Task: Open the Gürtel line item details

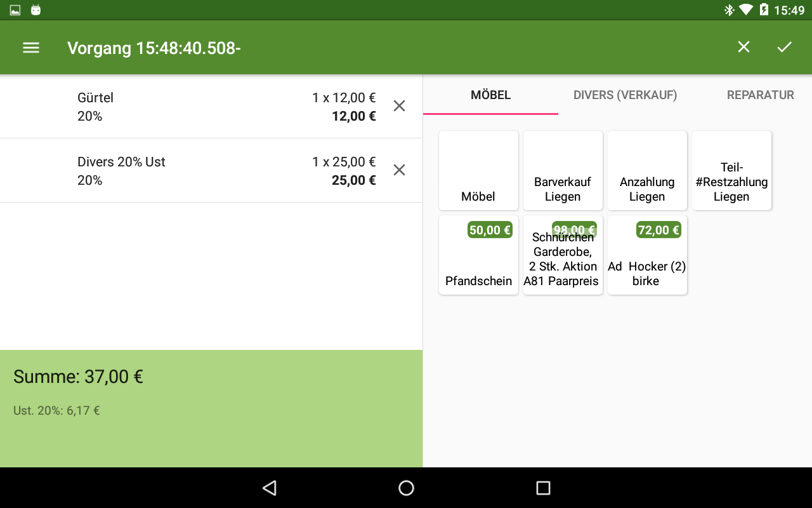Action: click(190, 107)
